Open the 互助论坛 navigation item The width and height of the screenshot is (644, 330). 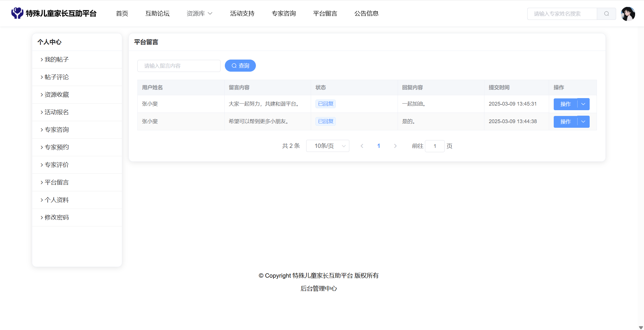coord(157,14)
